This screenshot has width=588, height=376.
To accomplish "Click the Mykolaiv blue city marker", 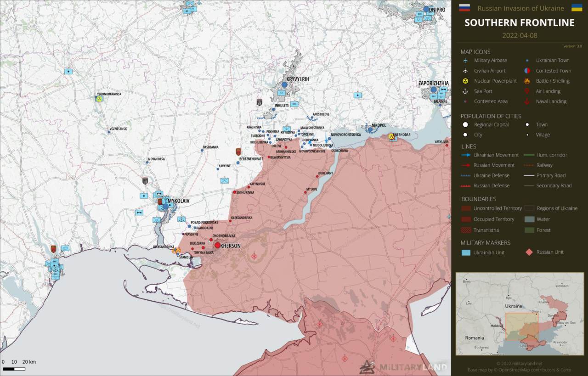I will (165, 207).
